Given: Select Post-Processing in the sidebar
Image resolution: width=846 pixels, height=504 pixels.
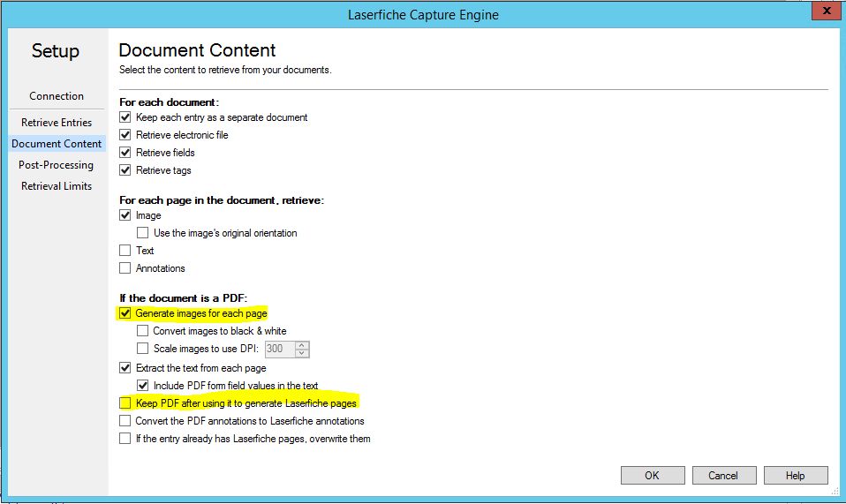Looking at the screenshot, I should pyautogui.click(x=57, y=165).
